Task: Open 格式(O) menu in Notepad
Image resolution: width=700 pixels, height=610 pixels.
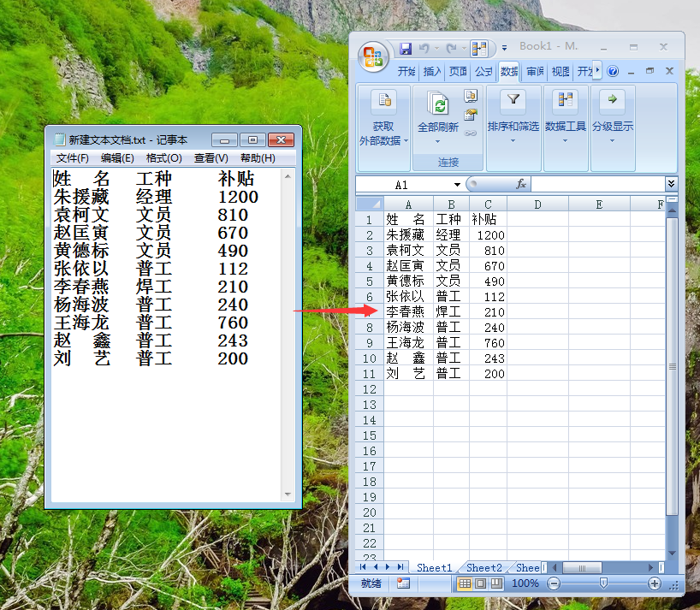Action: [163, 158]
